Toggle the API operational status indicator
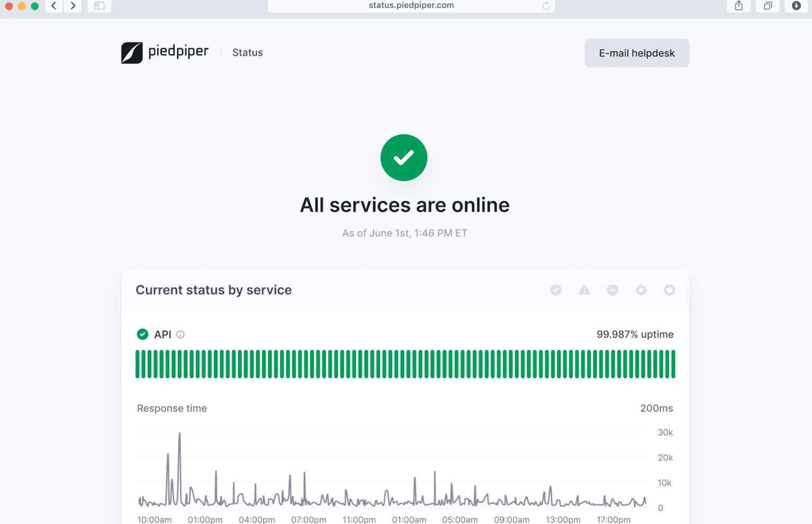 pos(142,334)
